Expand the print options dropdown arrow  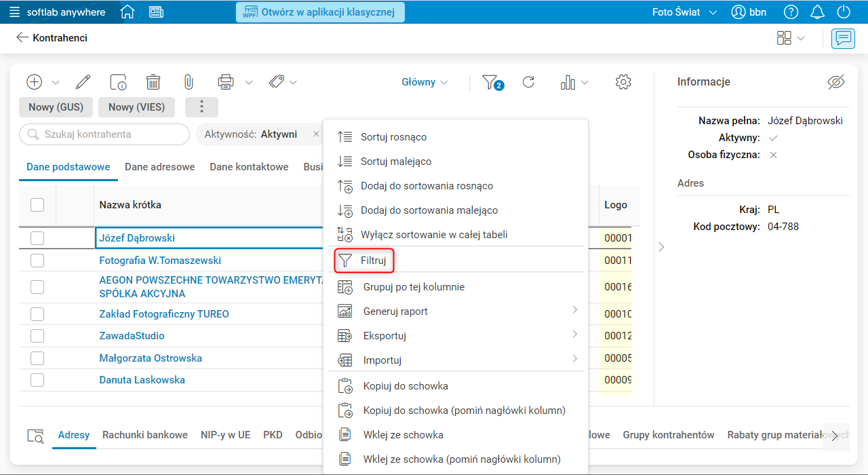tap(249, 83)
